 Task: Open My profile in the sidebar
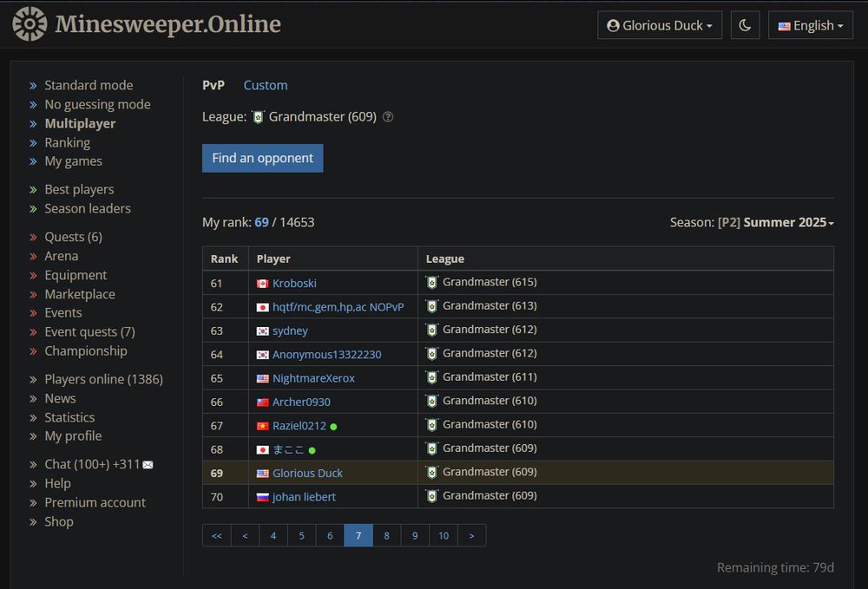pos(73,435)
